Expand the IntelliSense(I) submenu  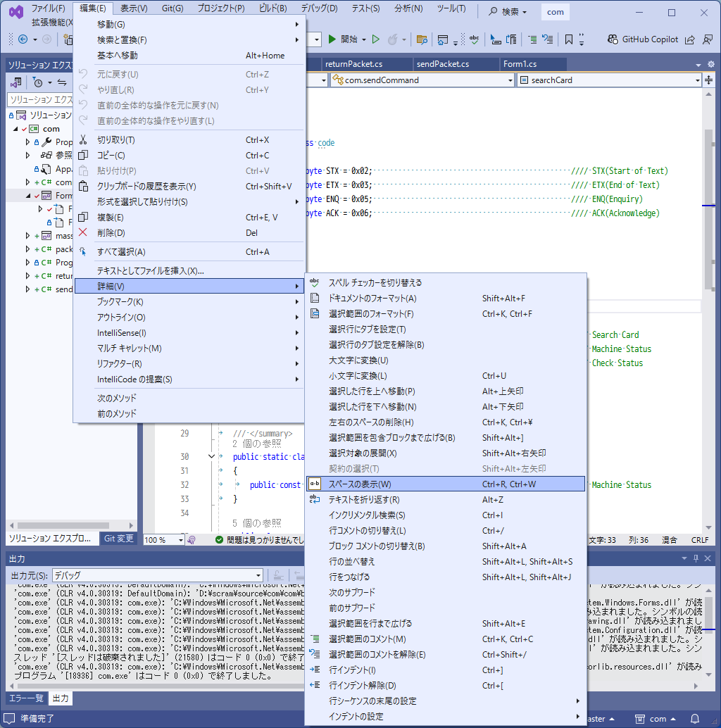tap(189, 333)
